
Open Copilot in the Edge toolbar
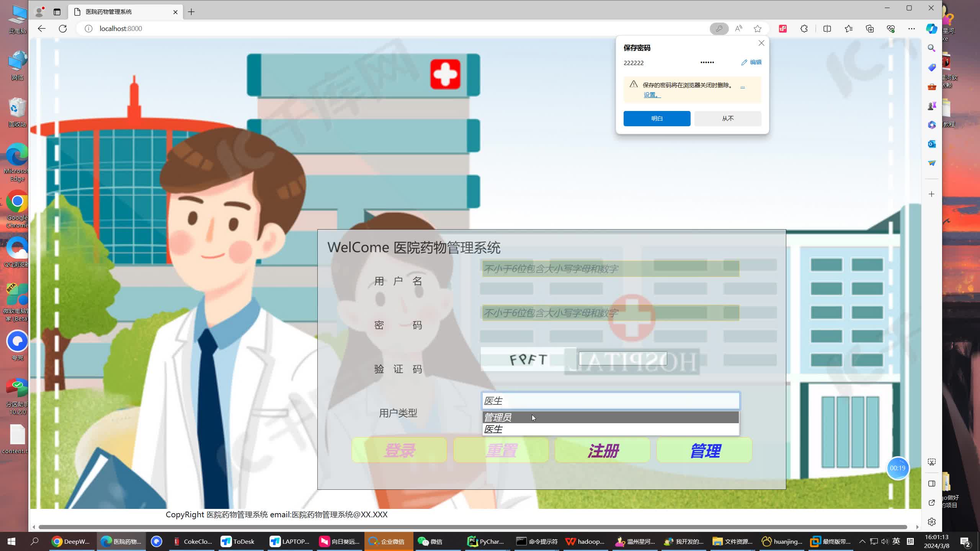[931, 29]
